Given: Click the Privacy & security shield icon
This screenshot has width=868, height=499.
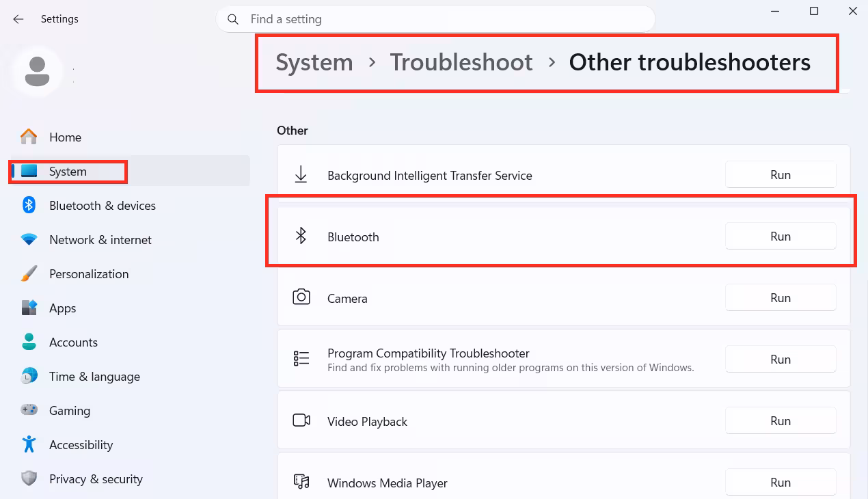Looking at the screenshot, I should (x=29, y=479).
